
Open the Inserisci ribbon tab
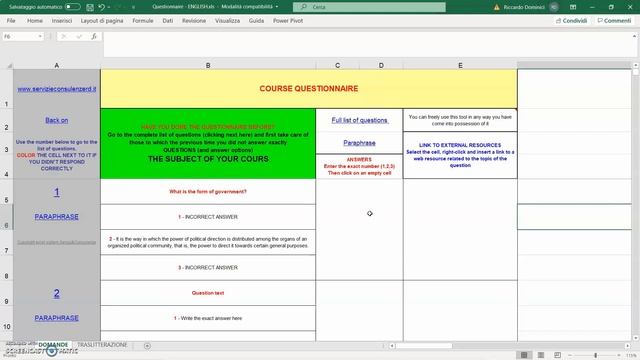62,20
